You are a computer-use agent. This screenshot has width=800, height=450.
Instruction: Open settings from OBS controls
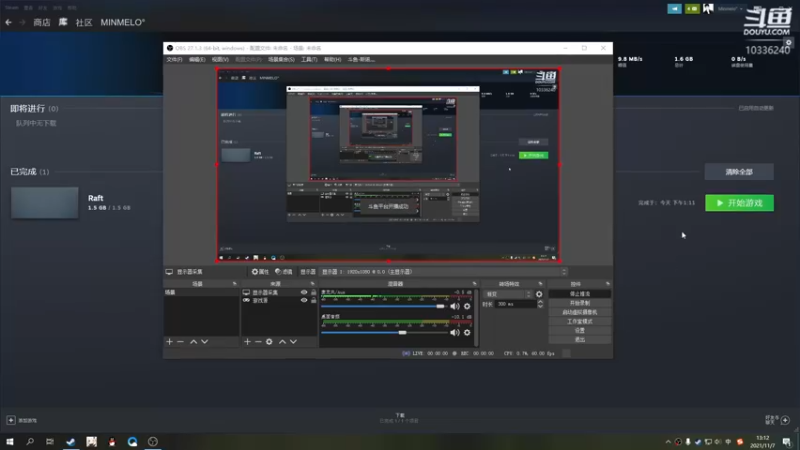coord(580,330)
